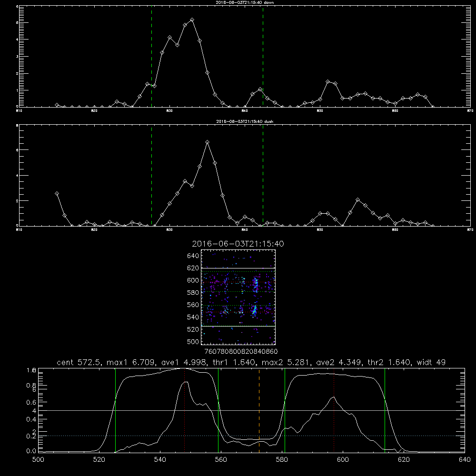The image size is (476, 476).
Task: Select the orange dashed center line in bottom plot
Action: [259, 410]
